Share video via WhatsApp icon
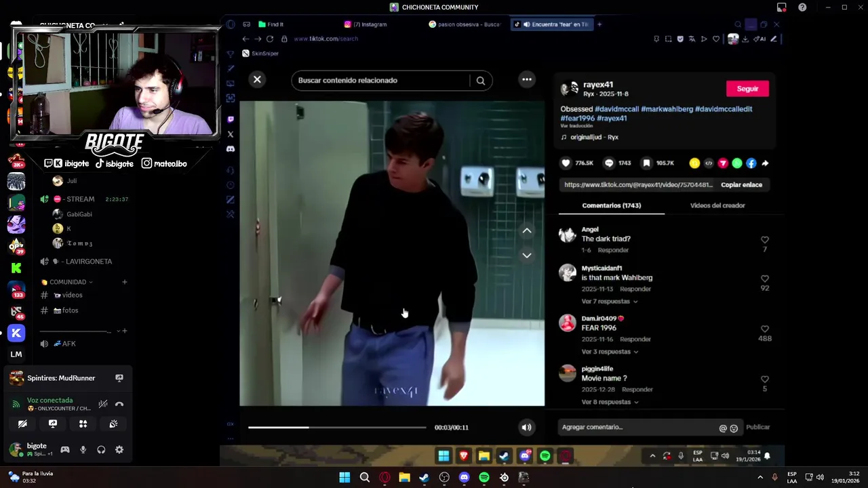868x488 pixels. 737,163
